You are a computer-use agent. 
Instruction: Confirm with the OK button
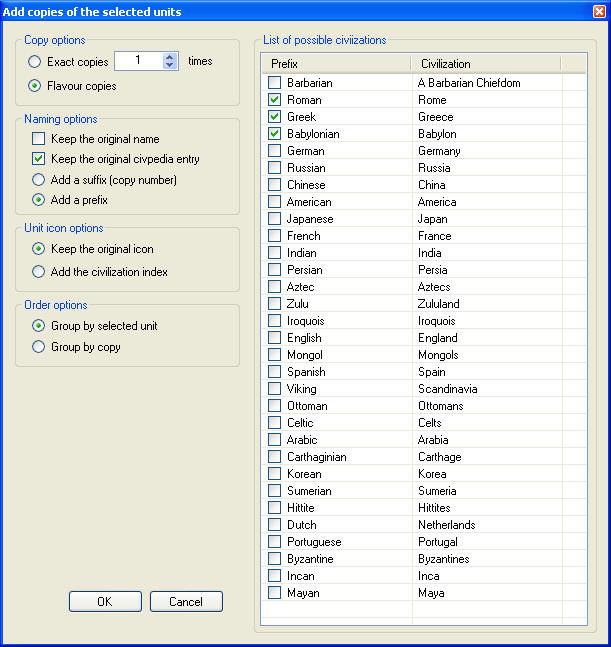(x=105, y=602)
